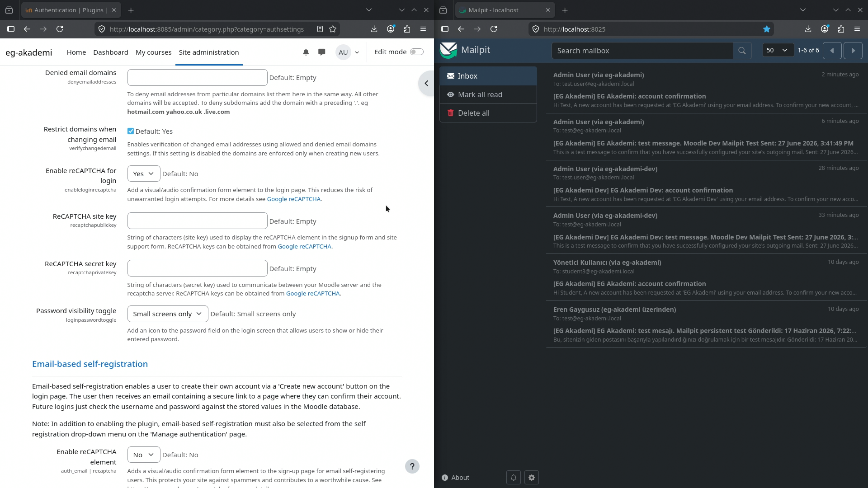Toggle sidebar in the left browser
868x488 pixels.
point(11,29)
